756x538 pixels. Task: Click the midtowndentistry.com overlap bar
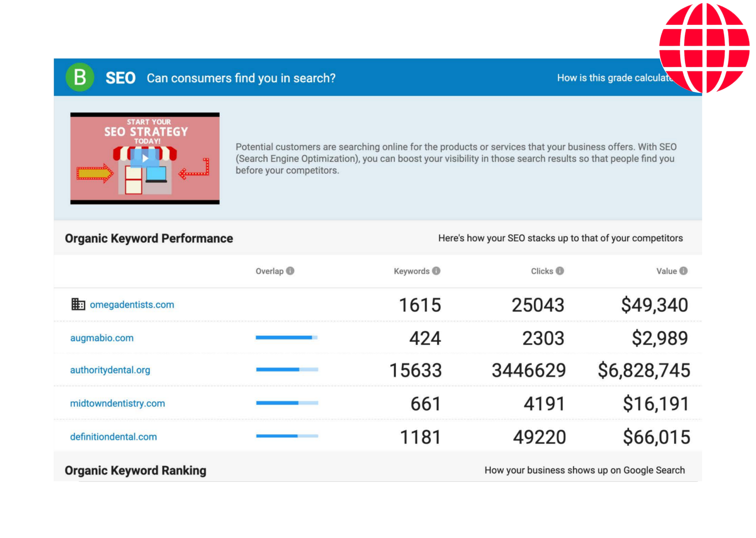tap(287, 403)
